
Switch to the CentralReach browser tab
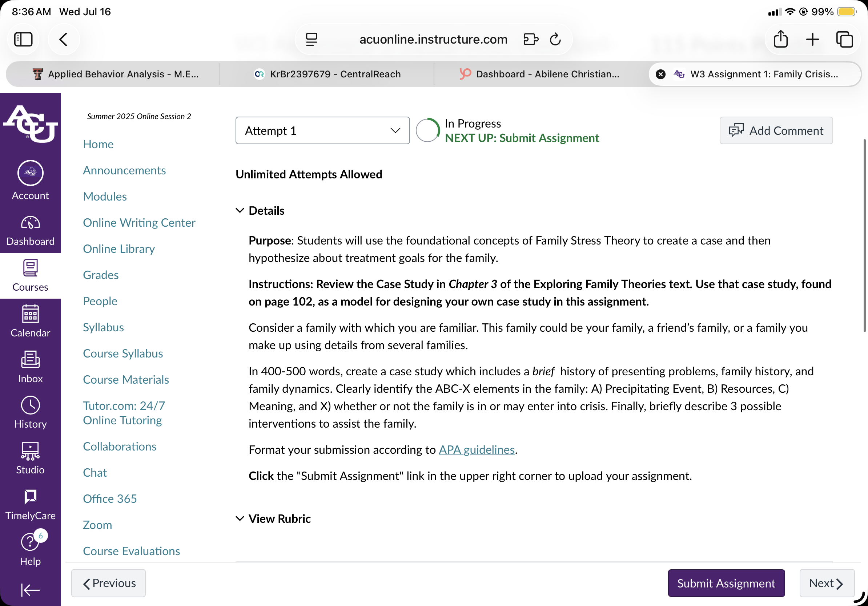(x=327, y=74)
